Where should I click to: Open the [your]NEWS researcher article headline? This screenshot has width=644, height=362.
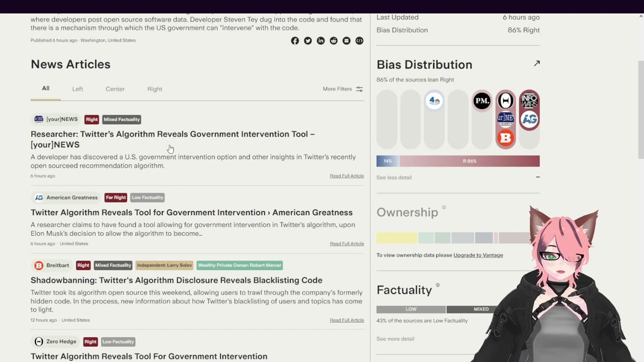tap(173, 139)
